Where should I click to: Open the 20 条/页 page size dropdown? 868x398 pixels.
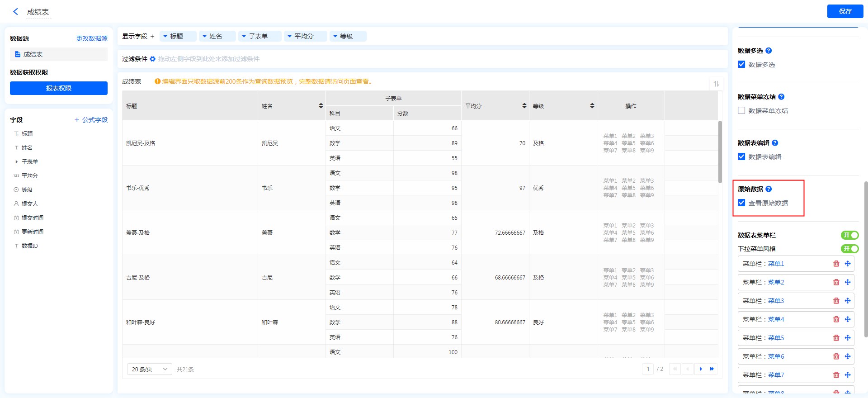(x=149, y=369)
